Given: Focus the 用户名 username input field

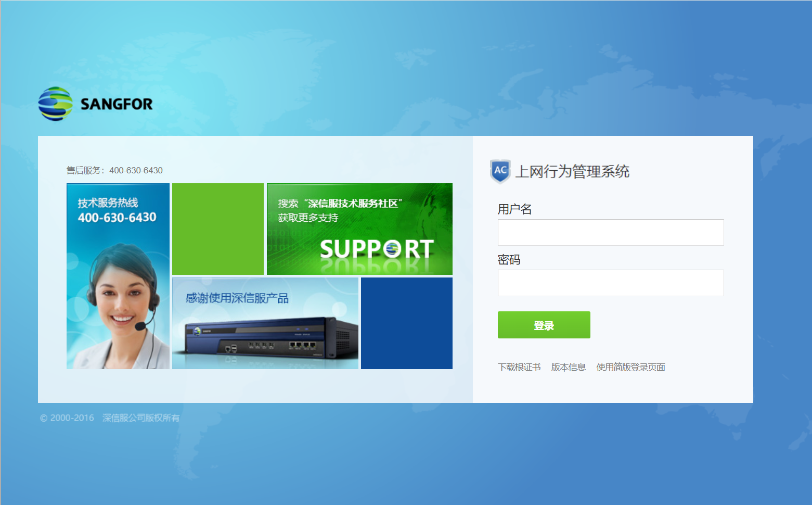Looking at the screenshot, I should 611,232.
